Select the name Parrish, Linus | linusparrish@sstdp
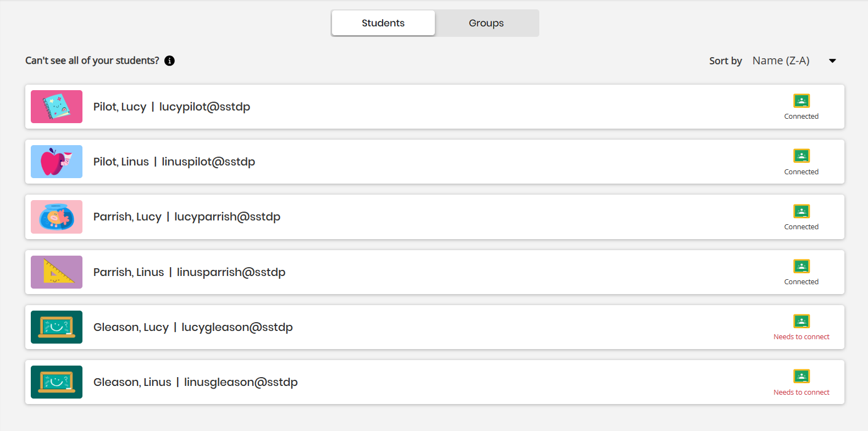Viewport: 868px width, 431px height. tap(189, 272)
